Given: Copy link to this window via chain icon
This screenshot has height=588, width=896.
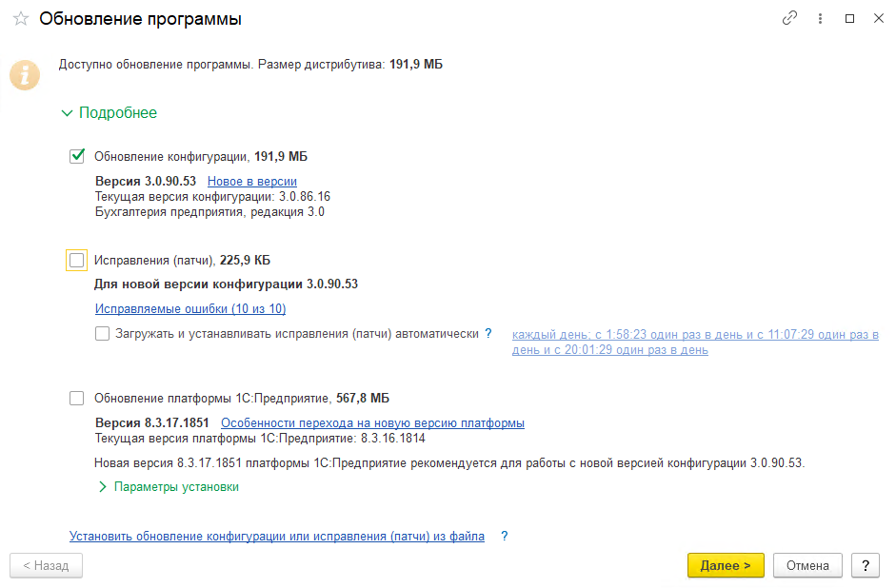Looking at the screenshot, I should click(x=789, y=18).
